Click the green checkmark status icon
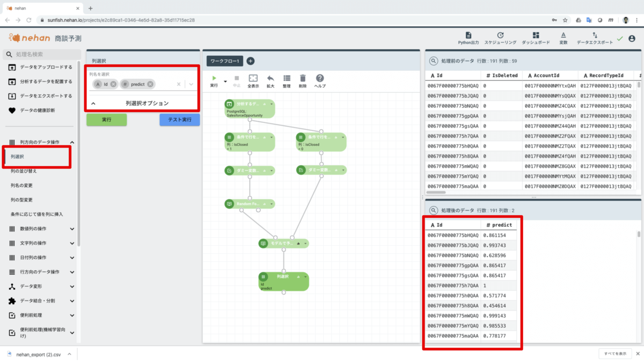 point(620,39)
